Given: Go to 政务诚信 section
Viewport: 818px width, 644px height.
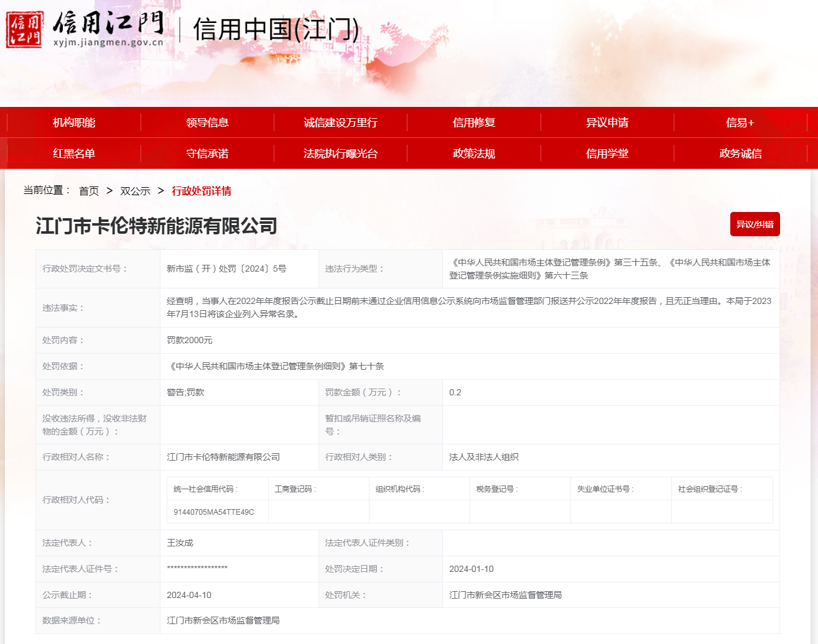Looking at the screenshot, I should point(740,154).
